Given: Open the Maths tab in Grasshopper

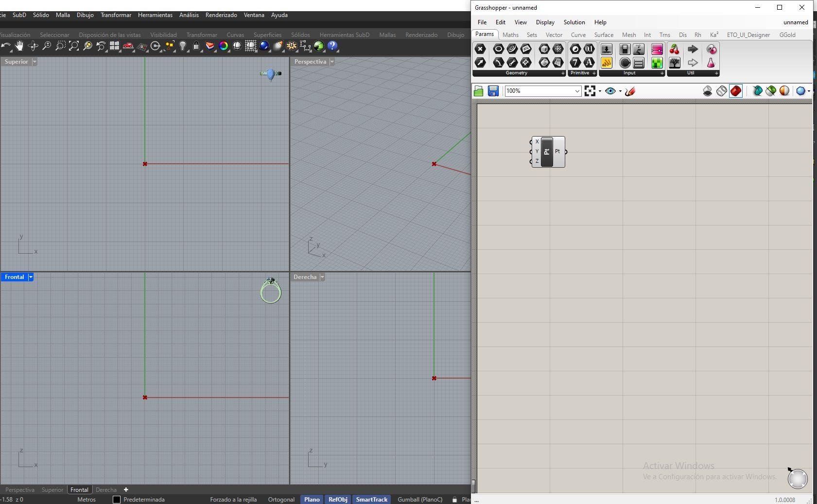Looking at the screenshot, I should (510, 35).
